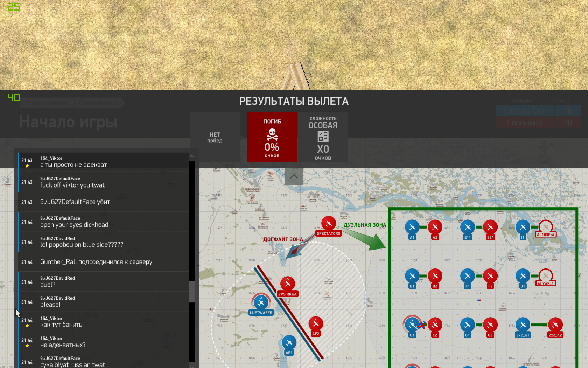Pick duel spawn F1 blue icon
Viewport: 588px width, 368px height.
click(x=468, y=276)
